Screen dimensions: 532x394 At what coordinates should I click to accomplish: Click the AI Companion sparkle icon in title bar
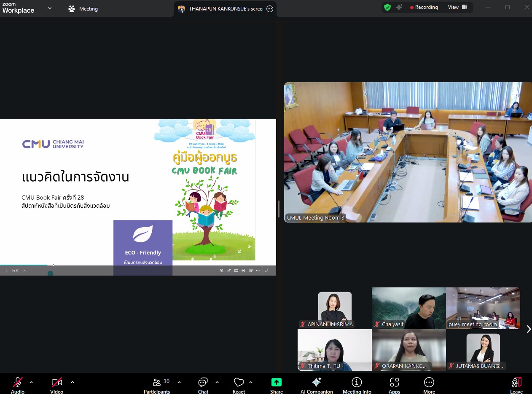coord(399,7)
